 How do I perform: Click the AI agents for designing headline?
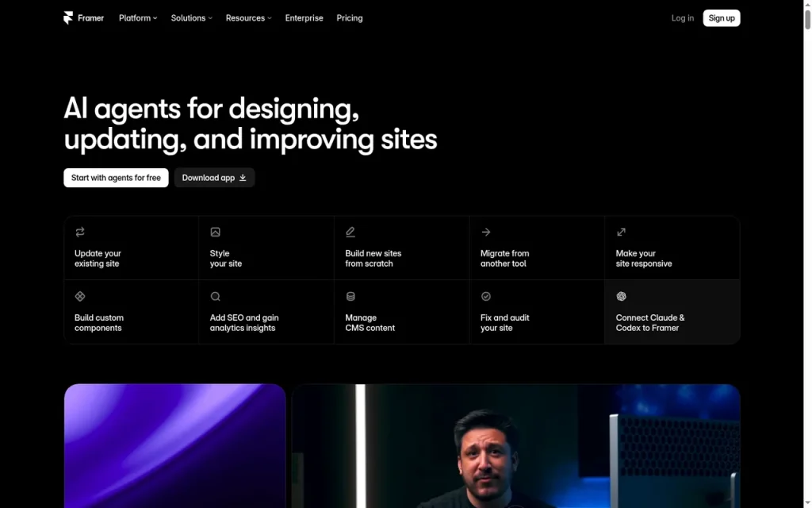click(x=250, y=124)
